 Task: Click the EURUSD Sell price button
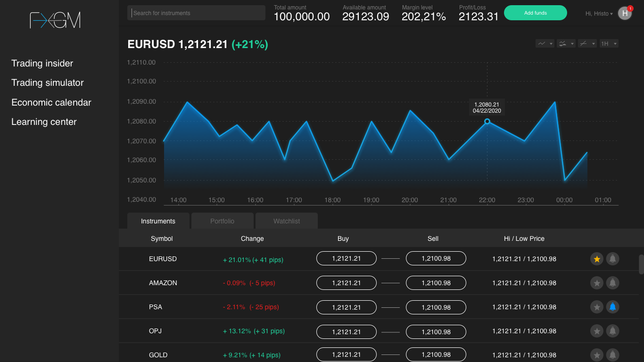pos(436,258)
